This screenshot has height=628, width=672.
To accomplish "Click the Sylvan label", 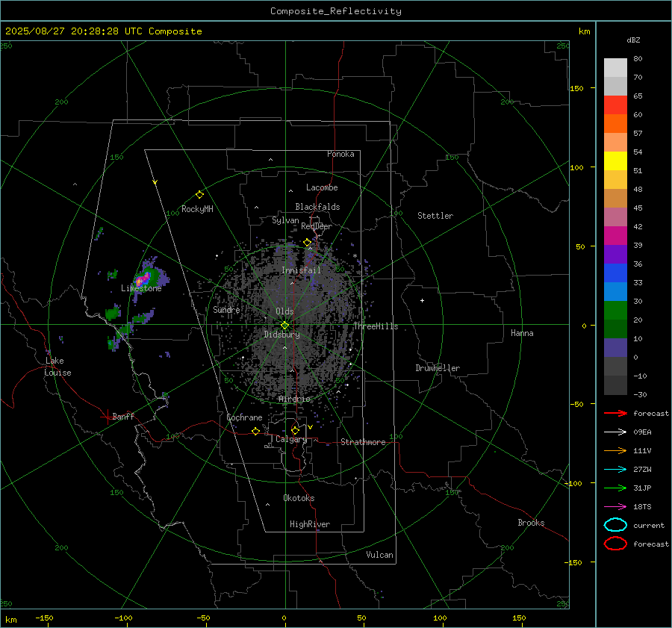I will pyautogui.click(x=285, y=220).
